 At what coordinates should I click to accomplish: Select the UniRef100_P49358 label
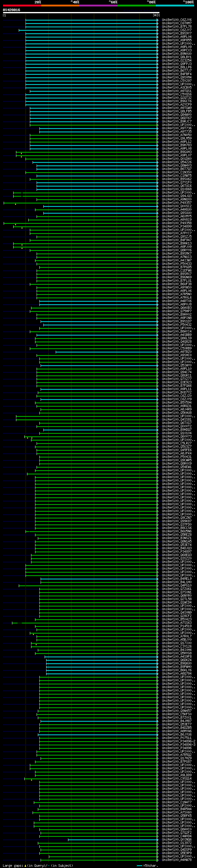(x=176, y=223)
